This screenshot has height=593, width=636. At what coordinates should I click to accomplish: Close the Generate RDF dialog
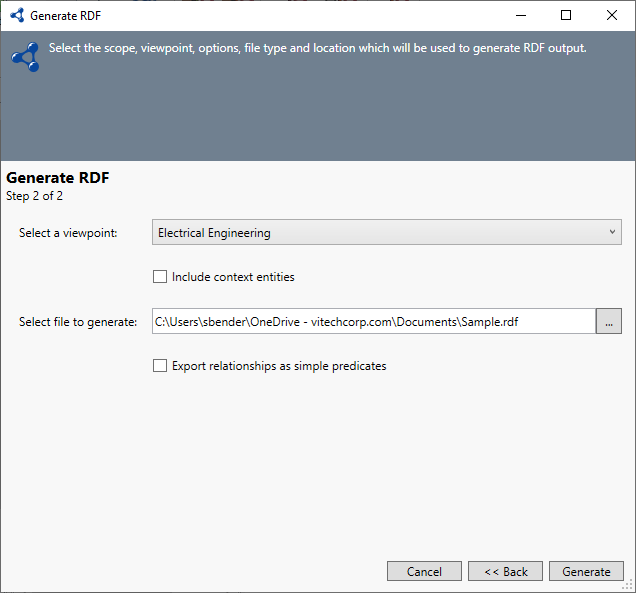pos(612,16)
